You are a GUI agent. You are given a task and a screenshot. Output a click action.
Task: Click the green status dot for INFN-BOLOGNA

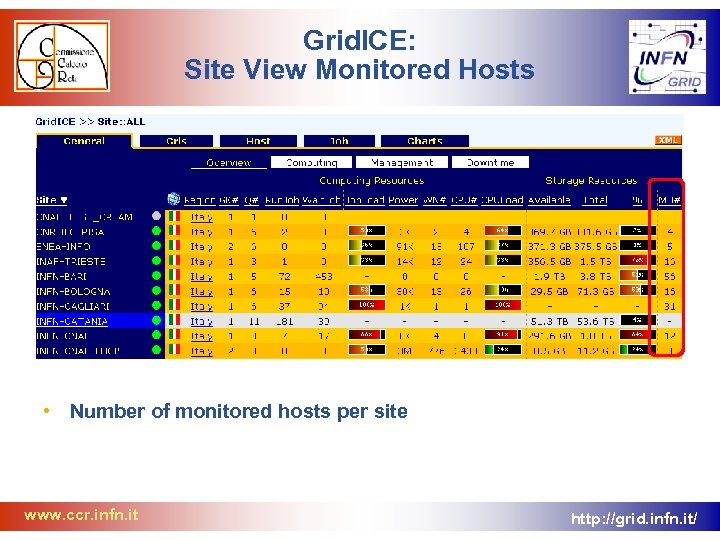(x=157, y=291)
